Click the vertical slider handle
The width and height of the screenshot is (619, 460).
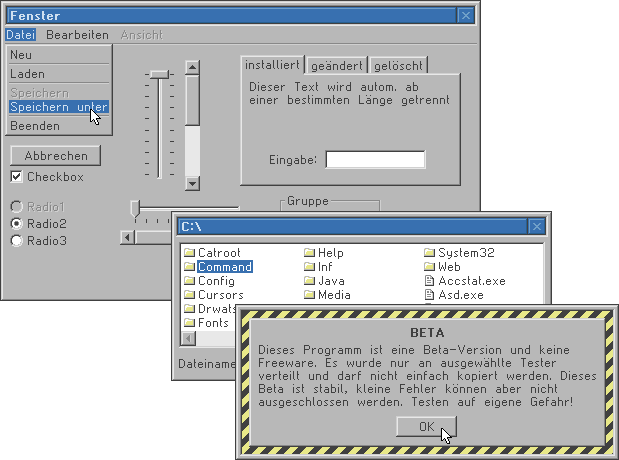click(160, 74)
